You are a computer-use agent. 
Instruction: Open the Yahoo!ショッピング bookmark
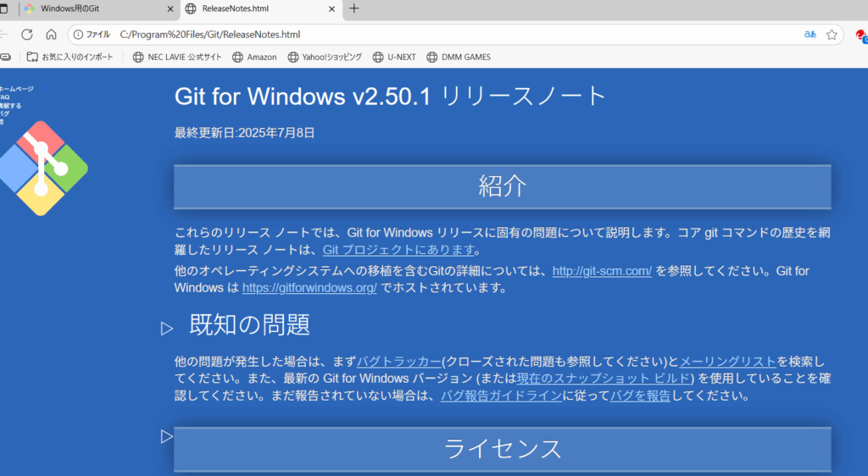325,57
